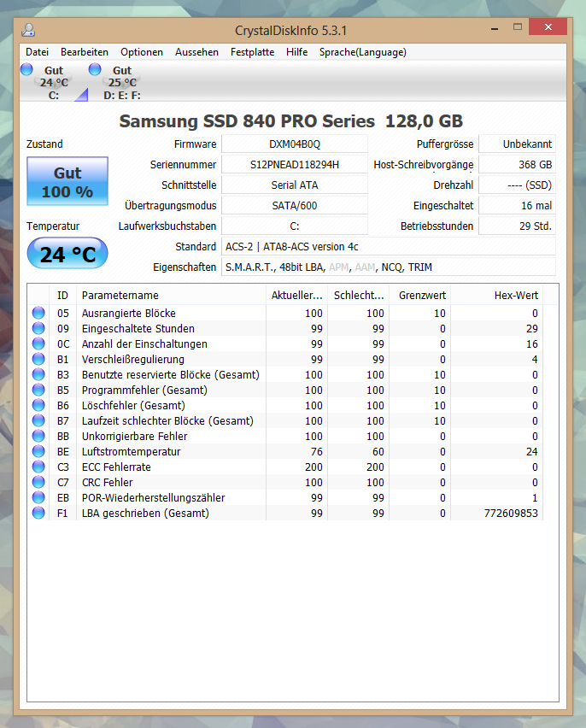This screenshot has width=586, height=728.
Task: Open the Festplatte menu
Action: pos(252,52)
